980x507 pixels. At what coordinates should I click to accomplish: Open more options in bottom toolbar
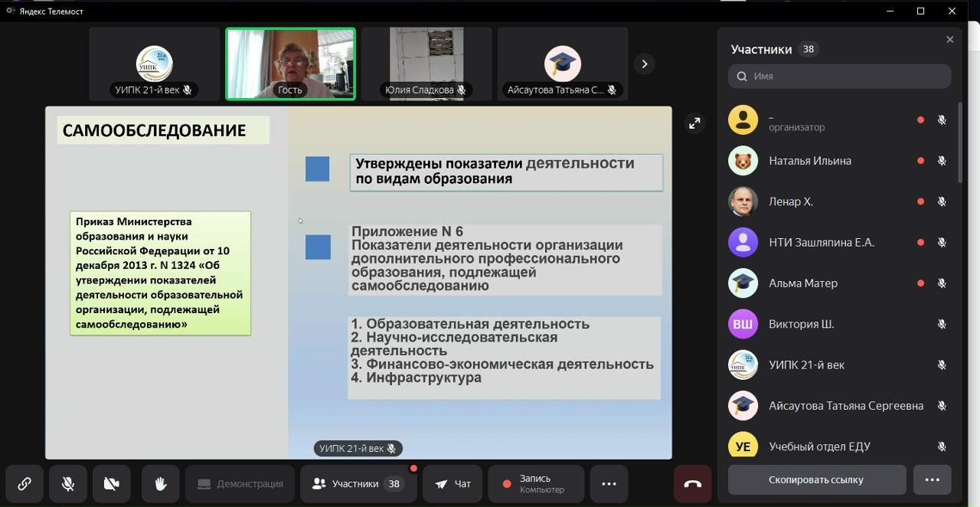click(x=609, y=484)
